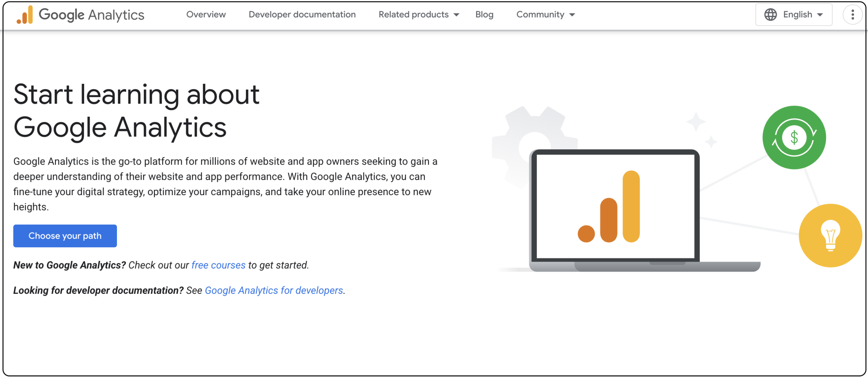Go to the Overview tab
The height and width of the screenshot is (377, 868).
coord(206,15)
